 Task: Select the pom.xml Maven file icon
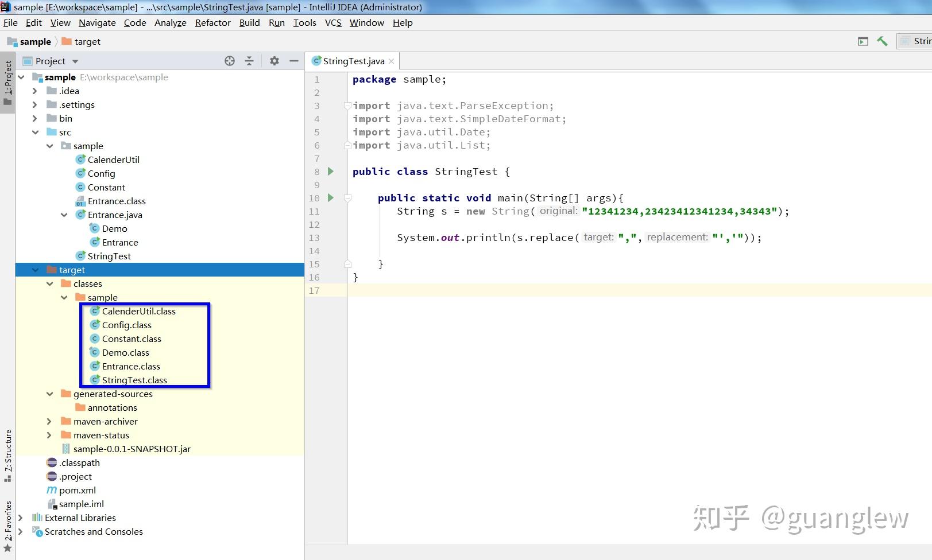[x=52, y=490]
